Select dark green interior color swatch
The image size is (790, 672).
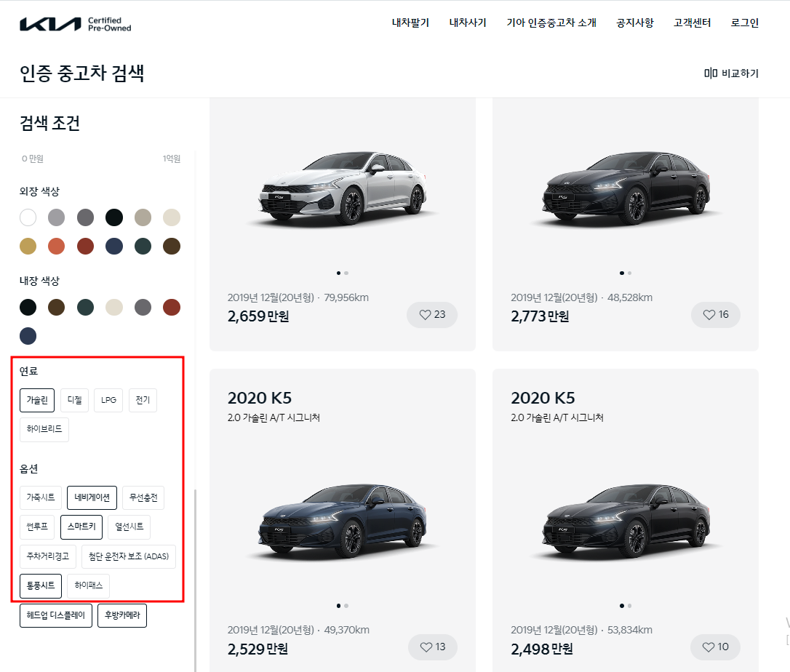pyautogui.click(x=85, y=308)
